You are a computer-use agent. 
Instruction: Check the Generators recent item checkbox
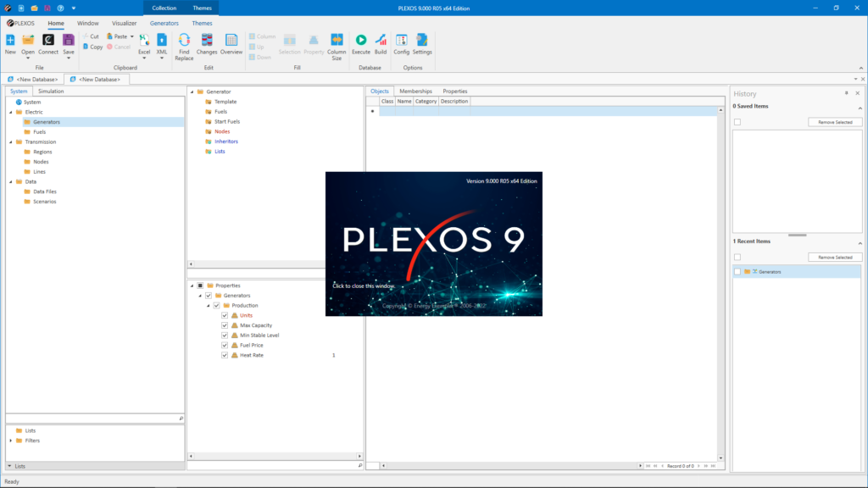(x=737, y=272)
